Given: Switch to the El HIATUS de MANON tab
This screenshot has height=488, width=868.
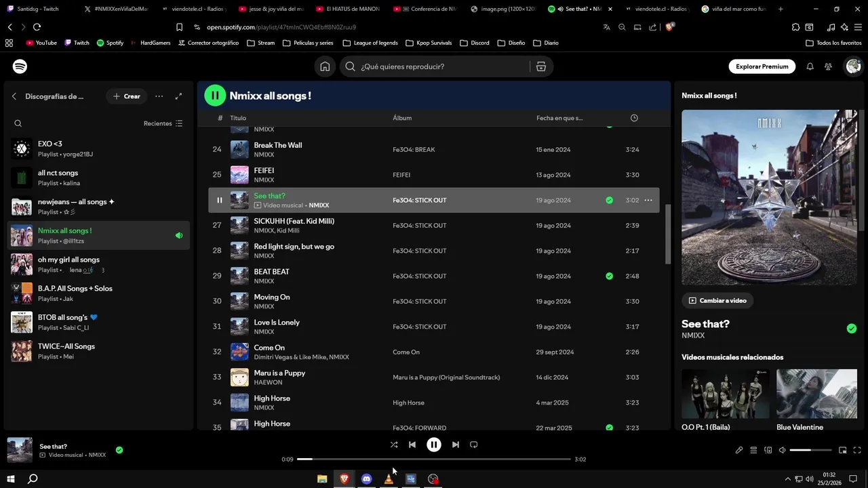Looking at the screenshot, I should pos(348,9).
